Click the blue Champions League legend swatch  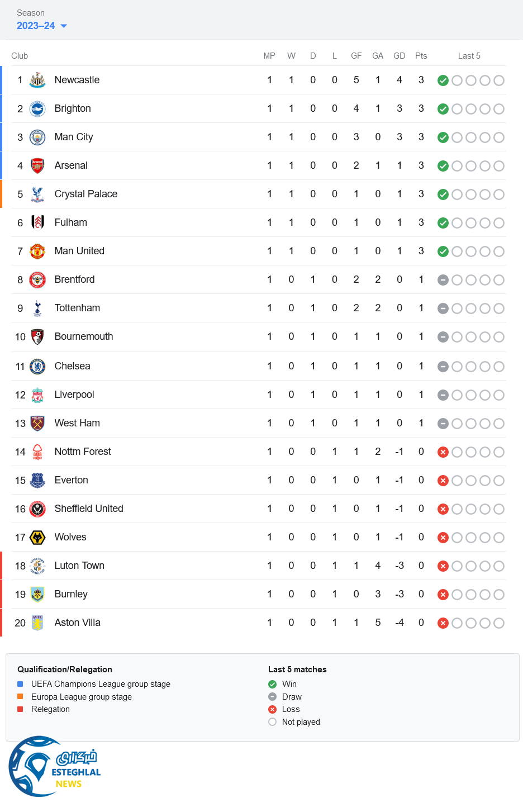(x=20, y=684)
